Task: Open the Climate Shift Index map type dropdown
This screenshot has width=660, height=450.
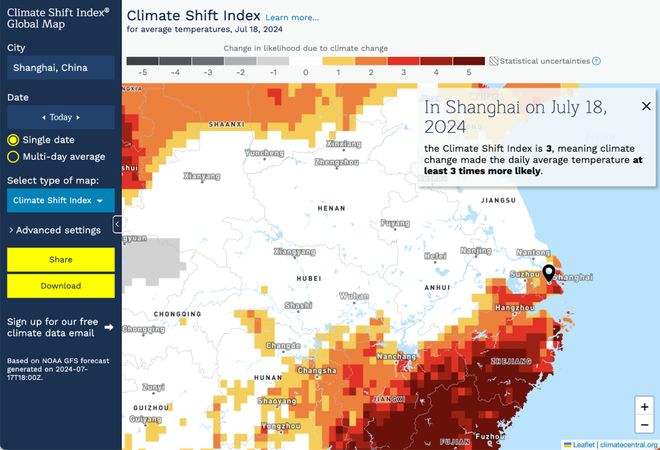Action: pos(61,200)
